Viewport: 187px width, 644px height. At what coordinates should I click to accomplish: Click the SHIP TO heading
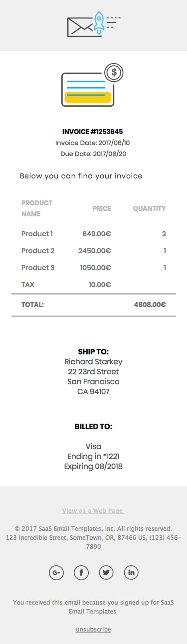pyautogui.click(x=93, y=351)
